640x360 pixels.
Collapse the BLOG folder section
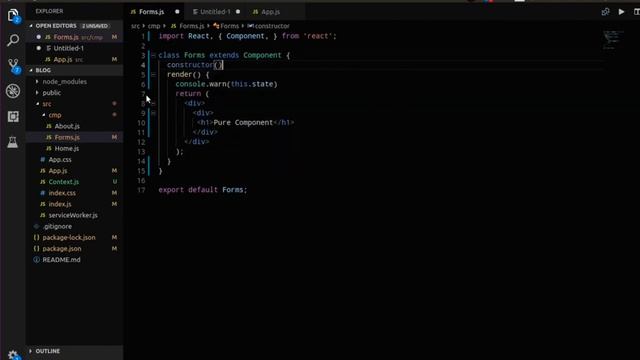pyautogui.click(x=31, y=70)
